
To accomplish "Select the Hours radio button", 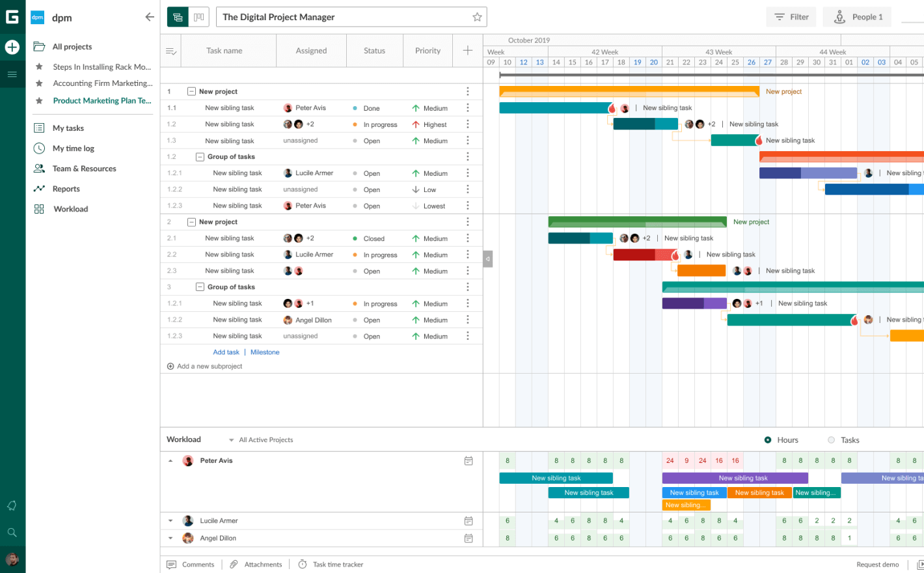I will [x=767, y=440].
